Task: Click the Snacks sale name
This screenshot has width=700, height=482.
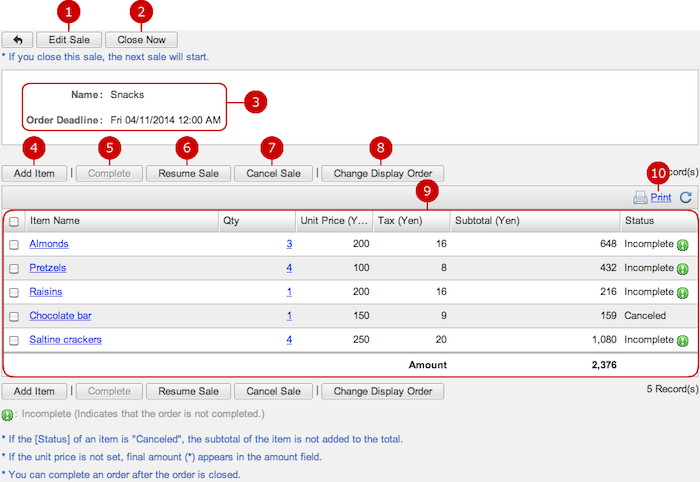Action: point(127,95)
